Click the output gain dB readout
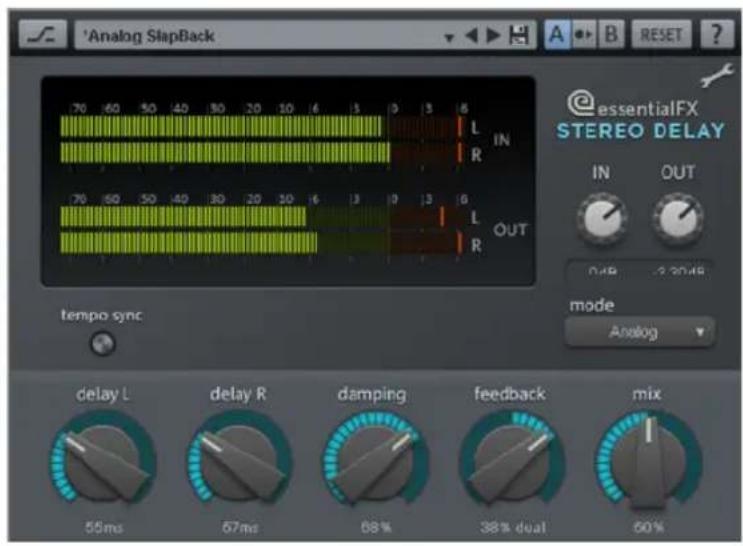743x546 pixels. coord(680,272)
